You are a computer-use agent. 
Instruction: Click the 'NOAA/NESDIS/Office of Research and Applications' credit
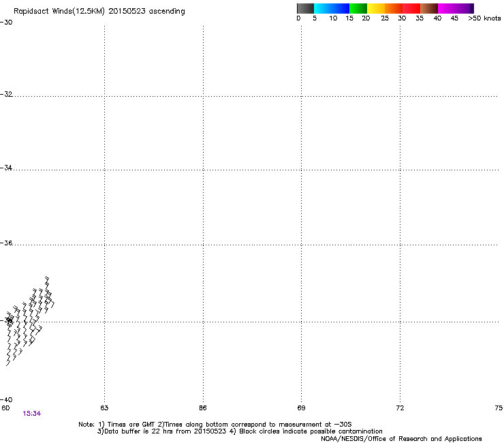coord(401,439)
